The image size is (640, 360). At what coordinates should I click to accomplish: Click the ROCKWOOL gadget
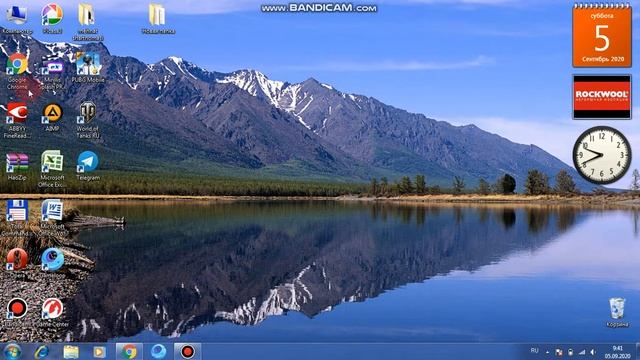[602, 97]
